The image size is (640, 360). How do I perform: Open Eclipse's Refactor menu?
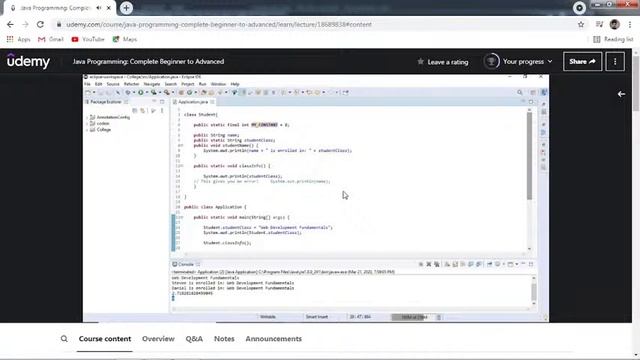click(131, 84)
